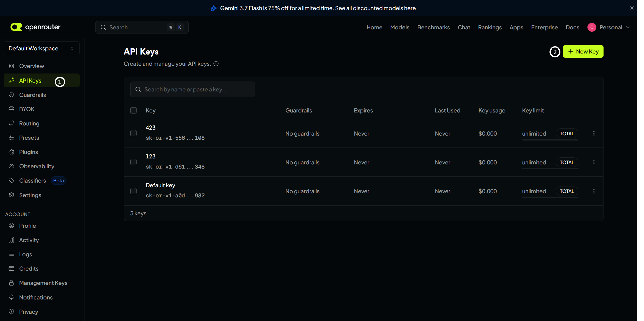The width and height of the screenshot is (644, 321).
Task: Open Presets in the sidebar
Action: (x=42, y=138)
